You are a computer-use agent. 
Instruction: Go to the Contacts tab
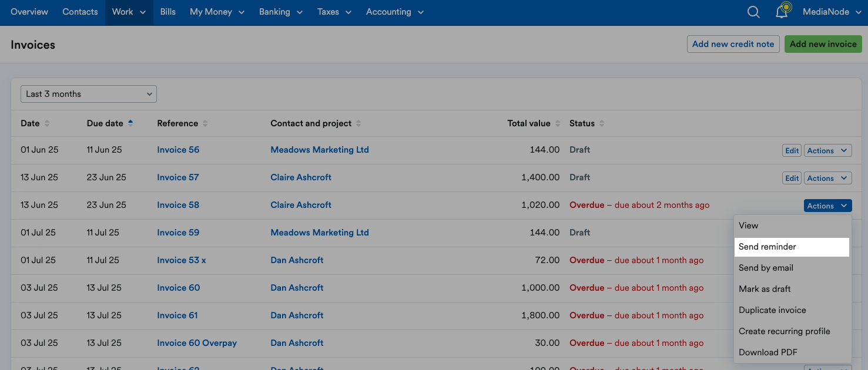(80, 12)
